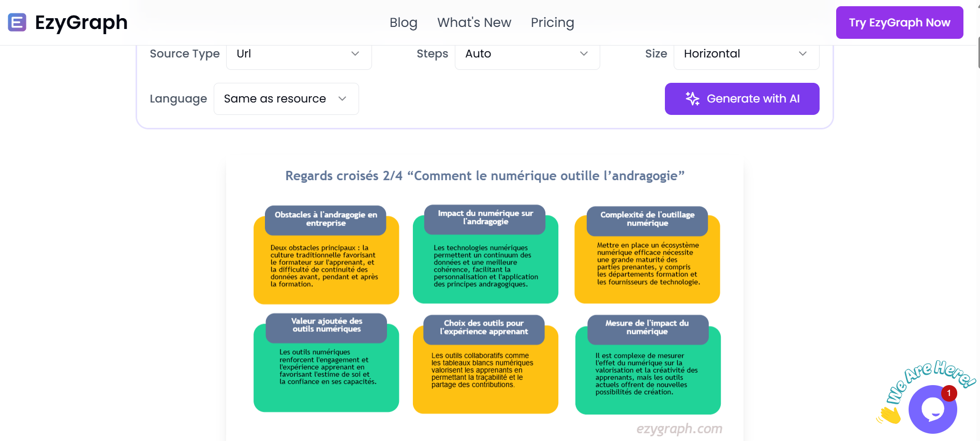Screen dimensions: 980x441
Task: Open the chat support bubble
Action: point(932,410)
